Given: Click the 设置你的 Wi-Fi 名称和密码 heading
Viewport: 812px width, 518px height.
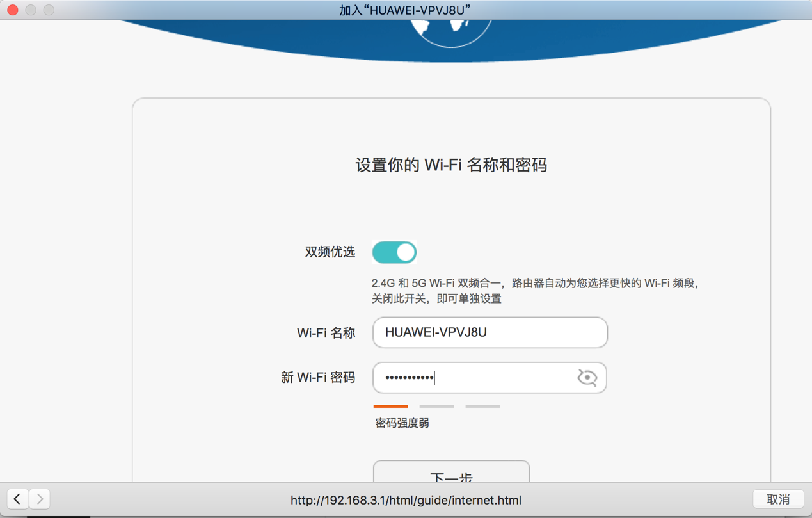Looking at the screenshot, I should point(451,165).
